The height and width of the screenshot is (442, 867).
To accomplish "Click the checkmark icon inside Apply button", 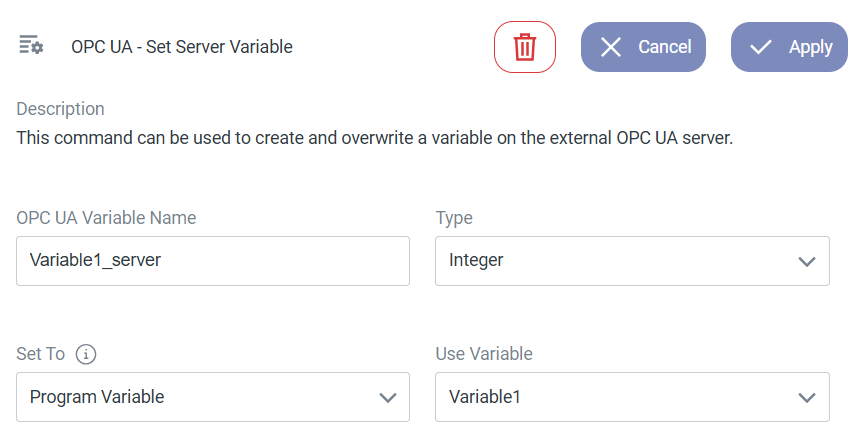I will coord(761,47).
